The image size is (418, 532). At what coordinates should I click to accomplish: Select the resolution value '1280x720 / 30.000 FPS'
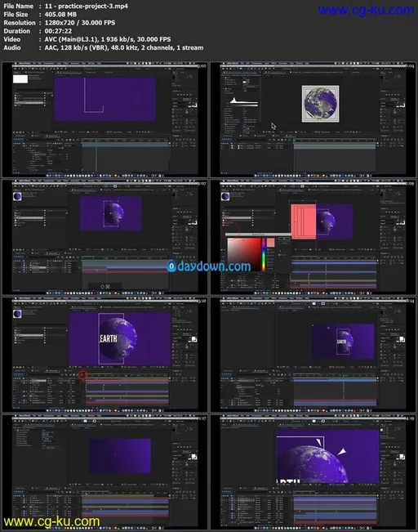coord(80,23)
